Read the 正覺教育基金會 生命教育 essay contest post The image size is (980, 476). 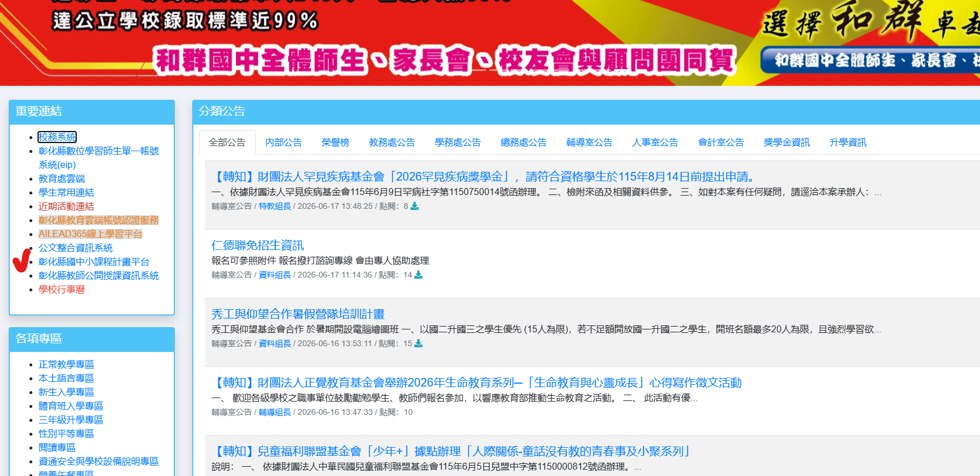(477, 383)
